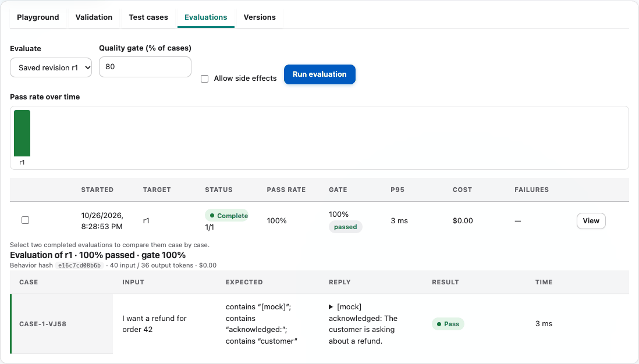
Task: Open the Saved revision r1 dropdown
Action: (51, 67)
